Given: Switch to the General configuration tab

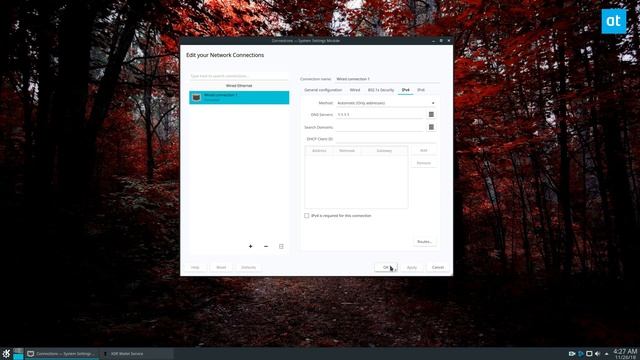Looking at the screenshot, I should tap(323, 90).
